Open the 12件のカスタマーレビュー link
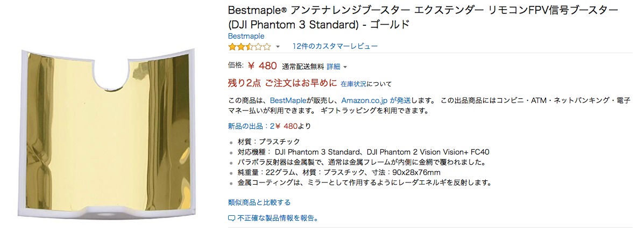This screenshot has height=233, width=644. point(335,47)
